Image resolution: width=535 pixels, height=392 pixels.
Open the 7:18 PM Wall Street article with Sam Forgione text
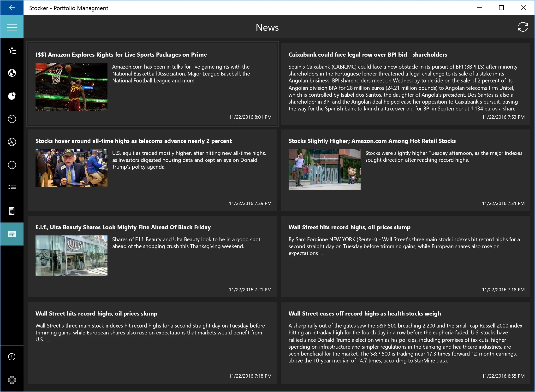click(x=405, y=257)
